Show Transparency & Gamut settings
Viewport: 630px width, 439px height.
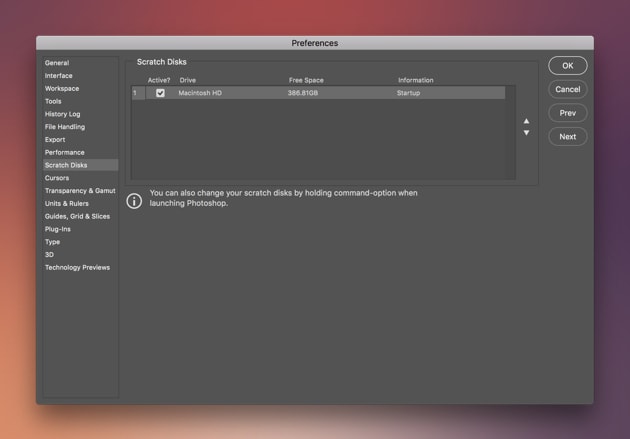(80, 191)
